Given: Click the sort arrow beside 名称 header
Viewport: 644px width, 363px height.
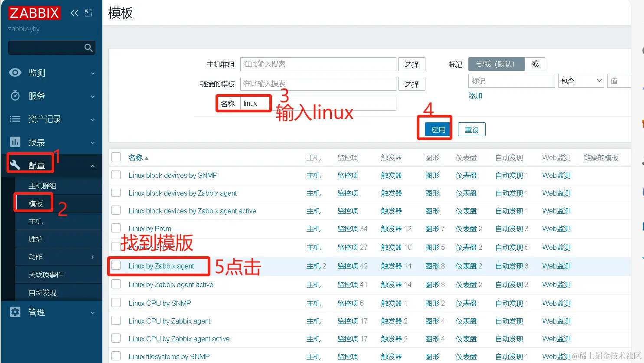Looking at the screenshot, I should tap(147, 158).
